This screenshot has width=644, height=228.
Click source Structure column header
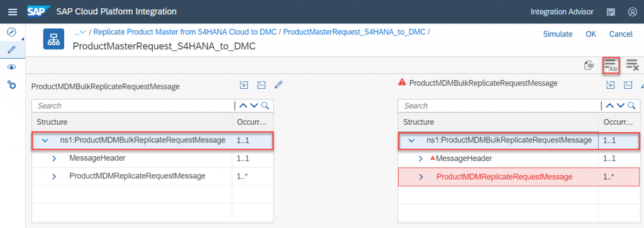(132, 122)
